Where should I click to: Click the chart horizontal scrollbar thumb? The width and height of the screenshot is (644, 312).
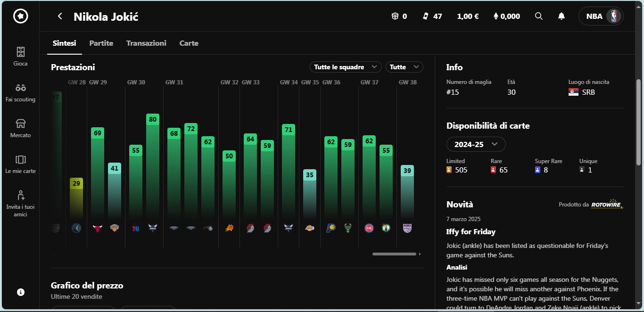click(394, 254)
